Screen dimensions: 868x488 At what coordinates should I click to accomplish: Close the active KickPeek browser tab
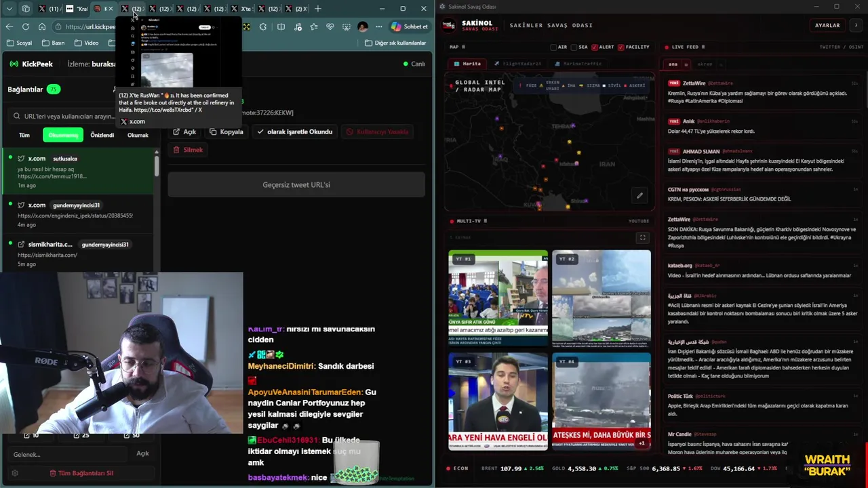tap(111, 9)
